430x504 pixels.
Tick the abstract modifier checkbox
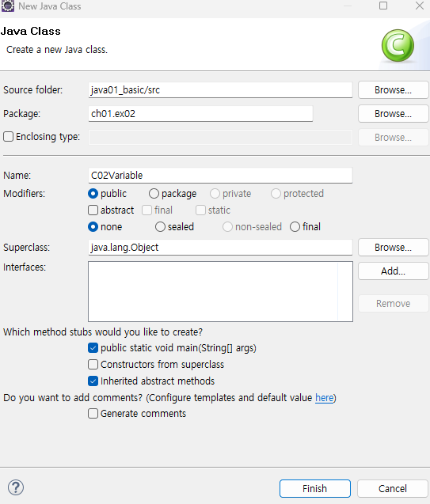[x=93, y=210]
